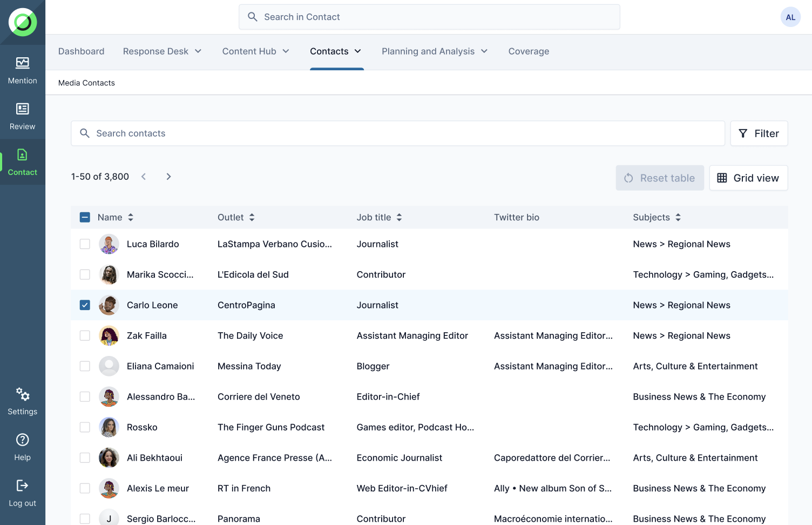This screenshot has height=525, width=812.
Task: Click Marika Scocci's avatar
Action: pos(109,274)
